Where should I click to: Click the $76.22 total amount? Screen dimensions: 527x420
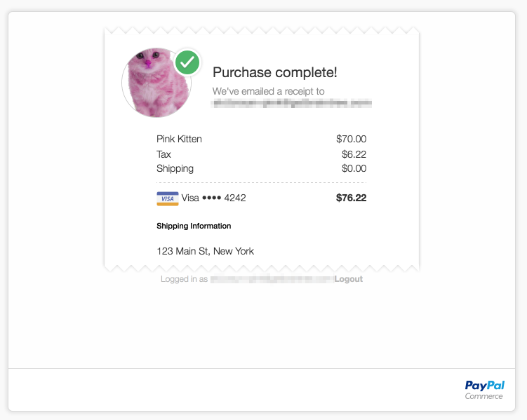click(352, 198)
